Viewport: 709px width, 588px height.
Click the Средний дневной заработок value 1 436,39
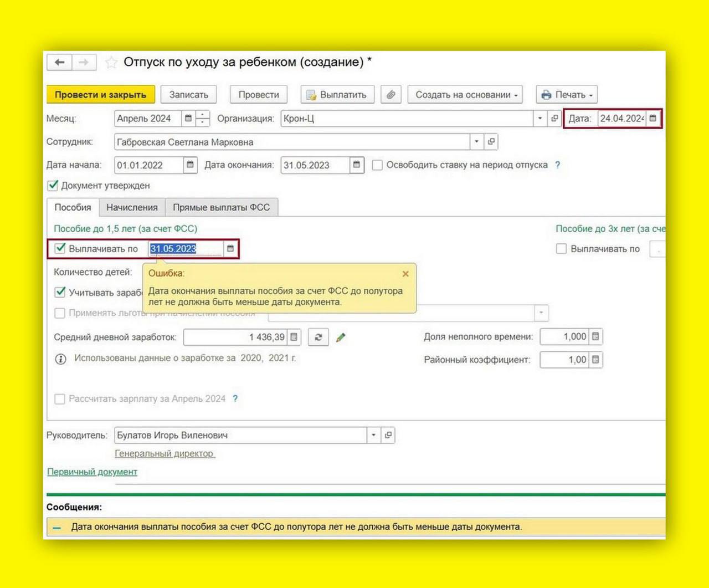(235, 337)
